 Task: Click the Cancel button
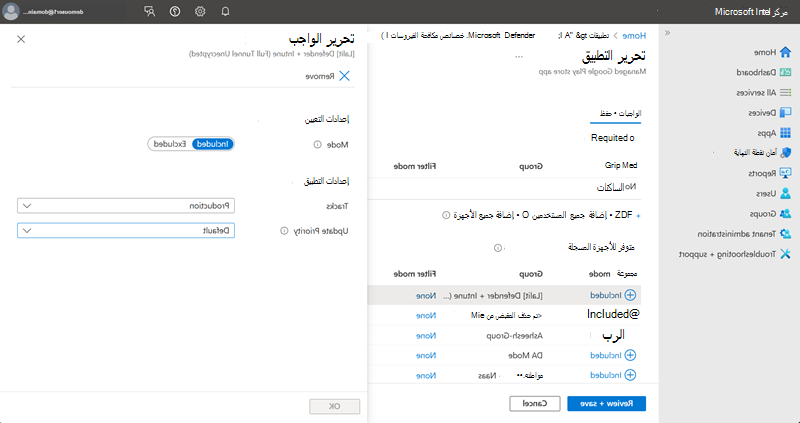(535, 404)
